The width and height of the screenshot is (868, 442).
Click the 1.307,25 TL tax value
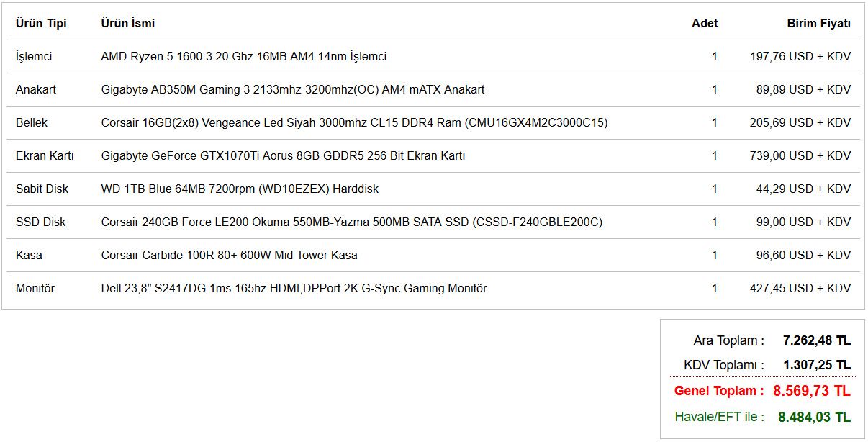click(x=817, y=365)
